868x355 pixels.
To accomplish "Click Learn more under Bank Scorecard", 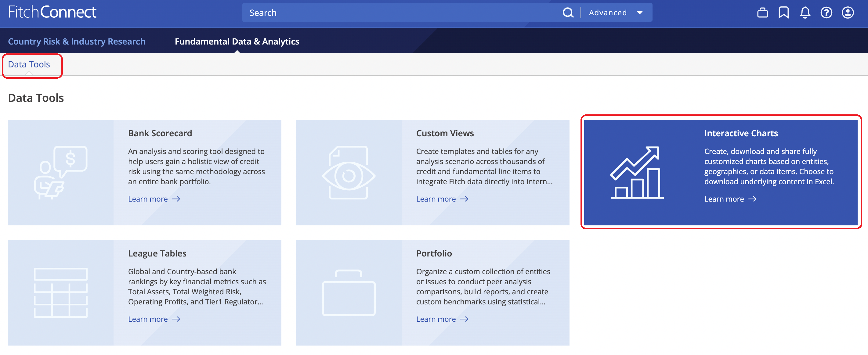I will pos(154,199).
